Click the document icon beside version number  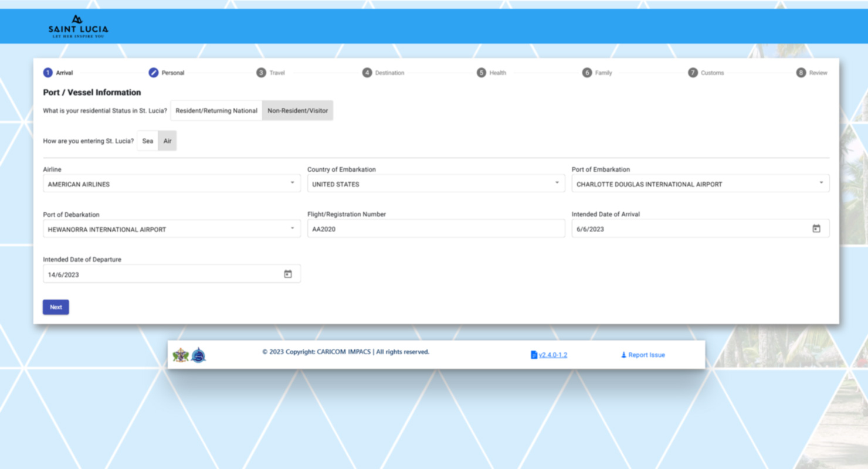pos(534,355)
